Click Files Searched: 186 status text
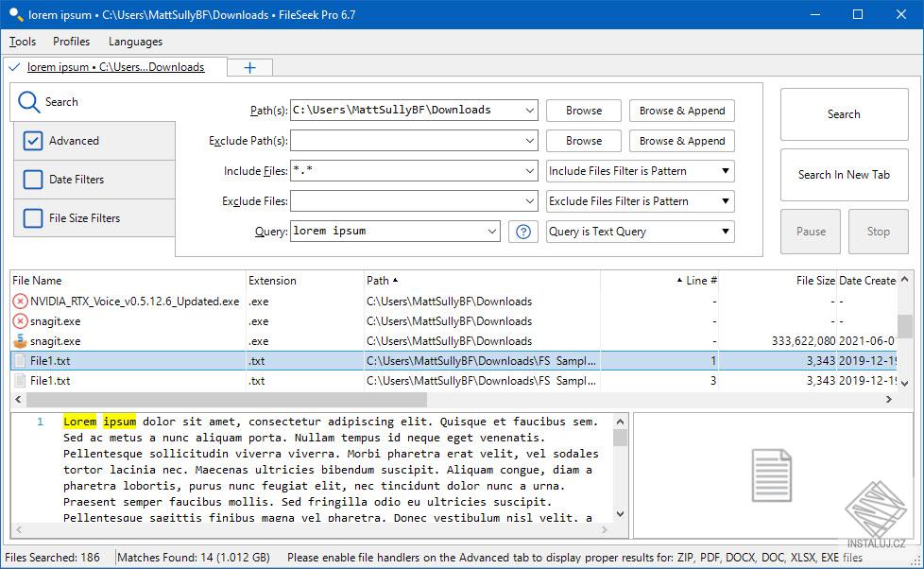Screen dimensions: 924x569 52,558
